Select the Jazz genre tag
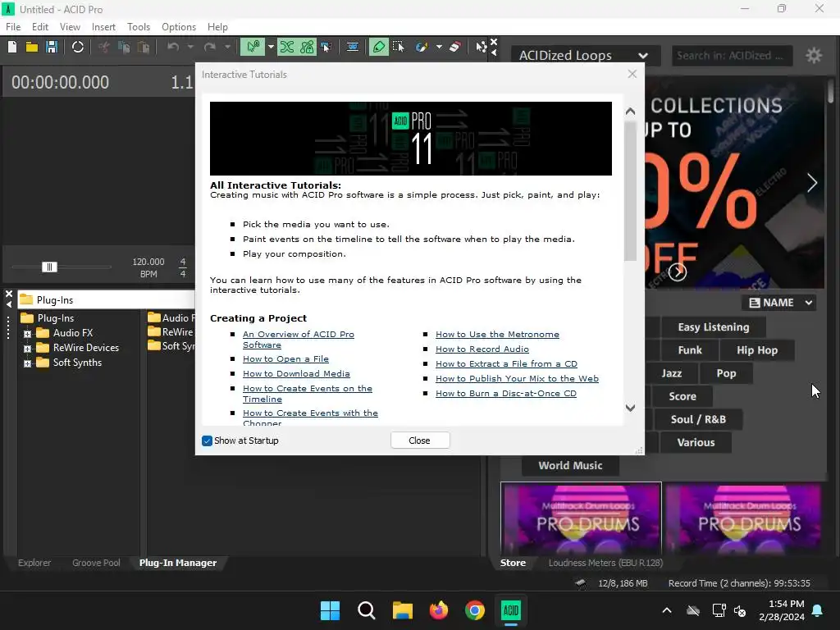Screen dimensions: 840x630 click(x=672, y=373)
